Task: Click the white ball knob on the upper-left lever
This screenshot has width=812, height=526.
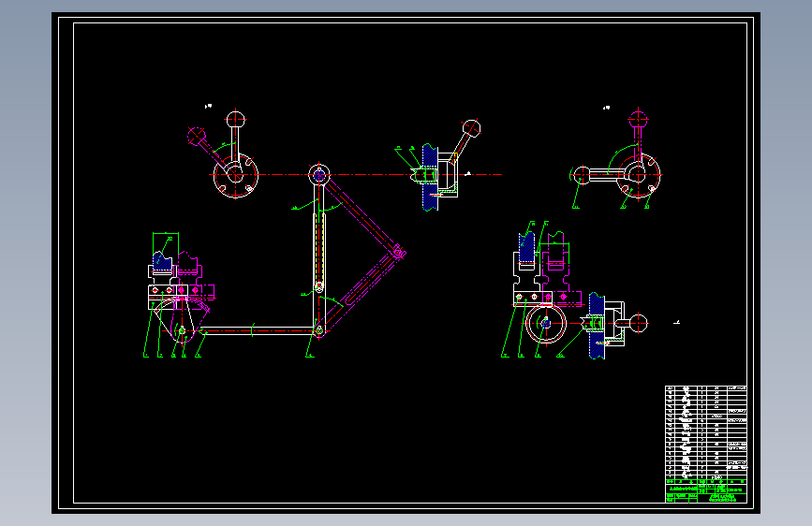Action: click(x=236, y=121)
